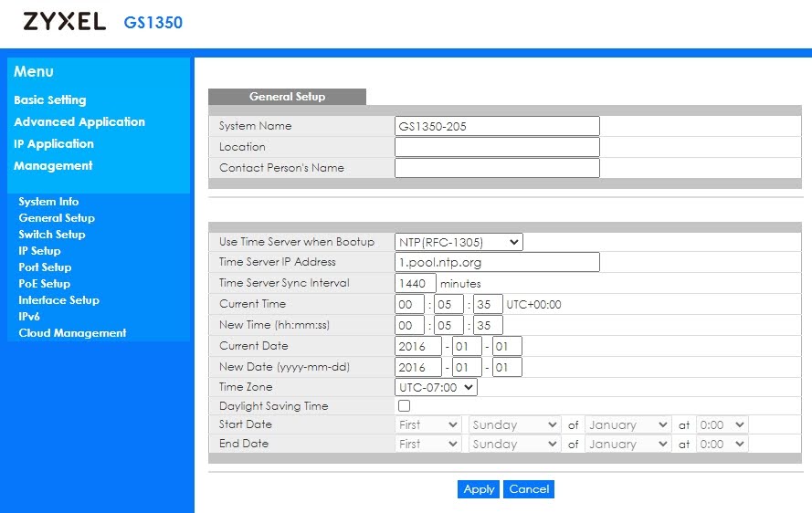This screenshot has width=812, height=513.
Task: Open PoE Setup page
Action: click(x=45, y=284)
